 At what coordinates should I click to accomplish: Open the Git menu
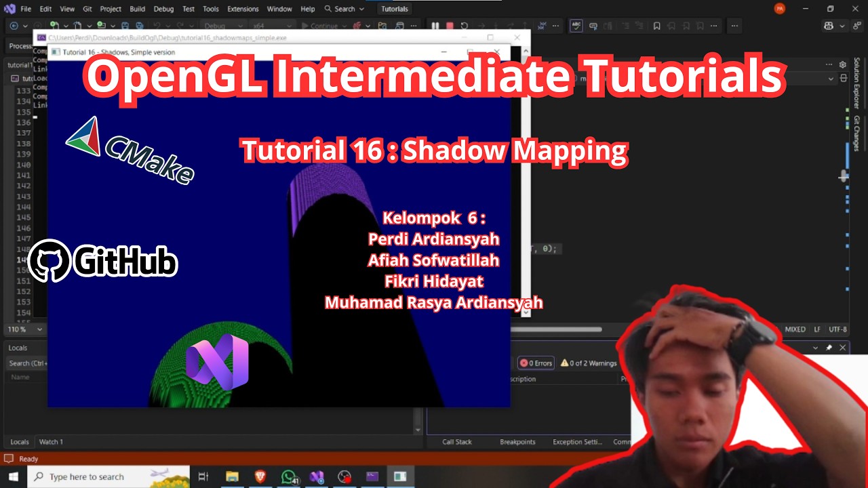[x=87, y=9]
